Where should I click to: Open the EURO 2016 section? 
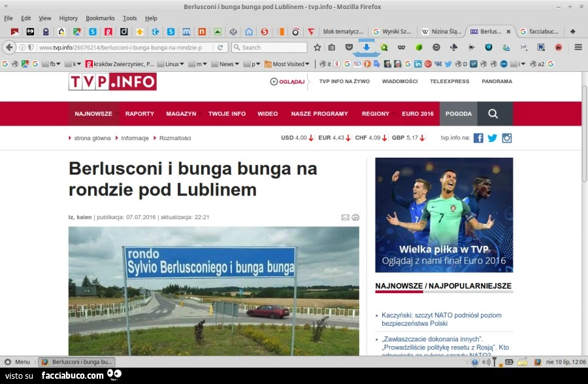[x=417, y=114]
